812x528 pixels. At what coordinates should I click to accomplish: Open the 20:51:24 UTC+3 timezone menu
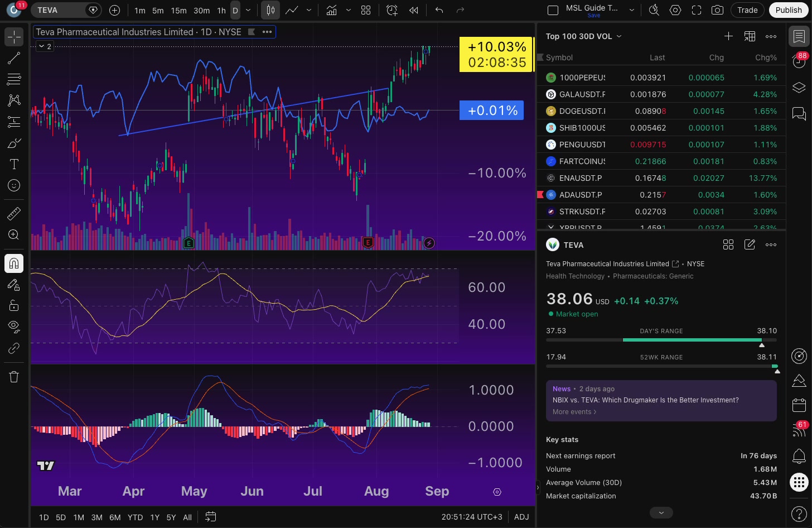472,517
